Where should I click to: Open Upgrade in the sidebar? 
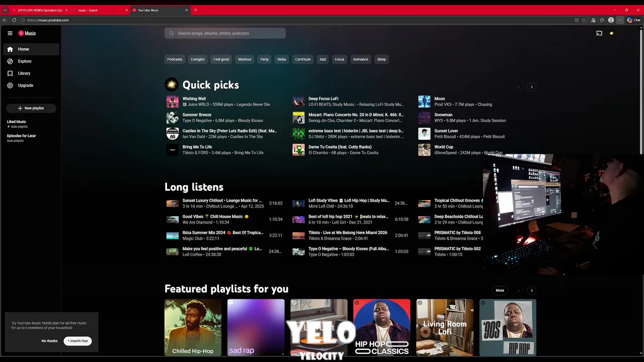pyautogui.click(x=31, y=85)
